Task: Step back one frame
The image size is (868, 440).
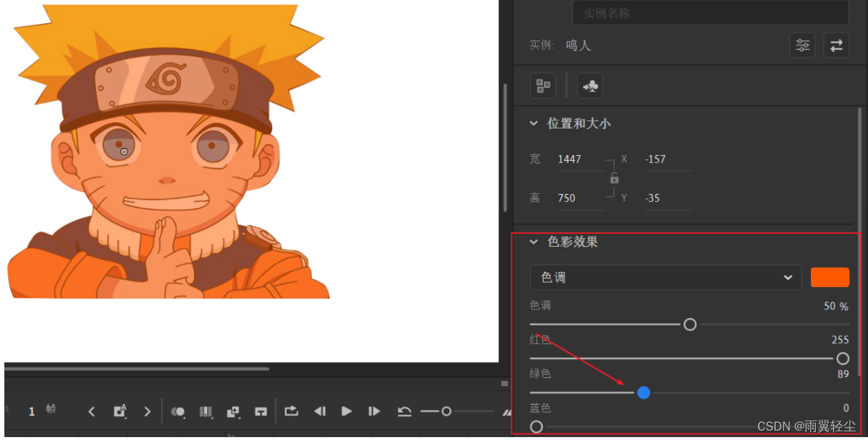Action: click(x=320, y=411)
